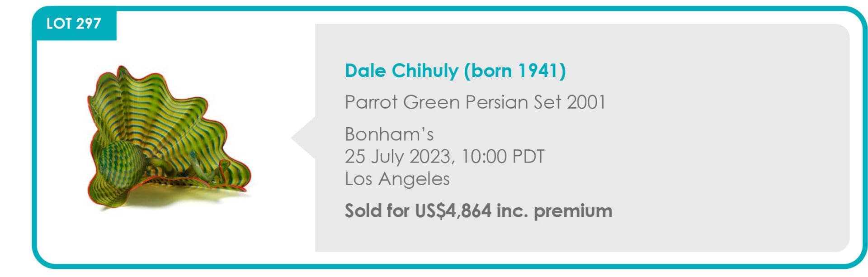This screenshot has height=277, width=868.
Task: Click the word "Chihuly" in the heading
Action: (425, 71)
